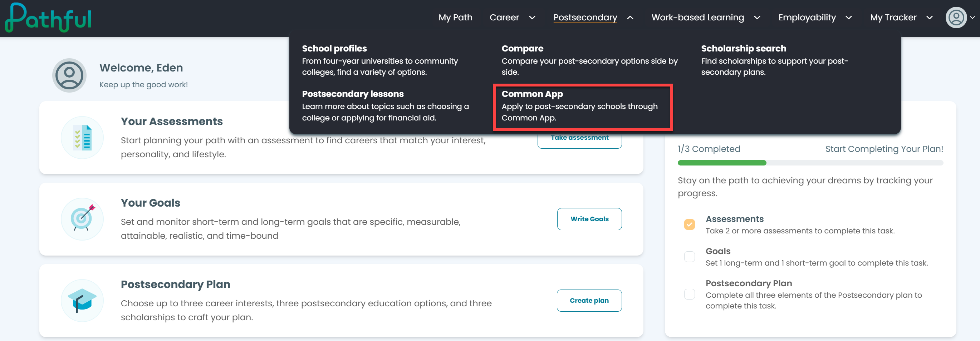Check the Postsecondary Plan task checkbox
The image size is (980, 341).
689,294
